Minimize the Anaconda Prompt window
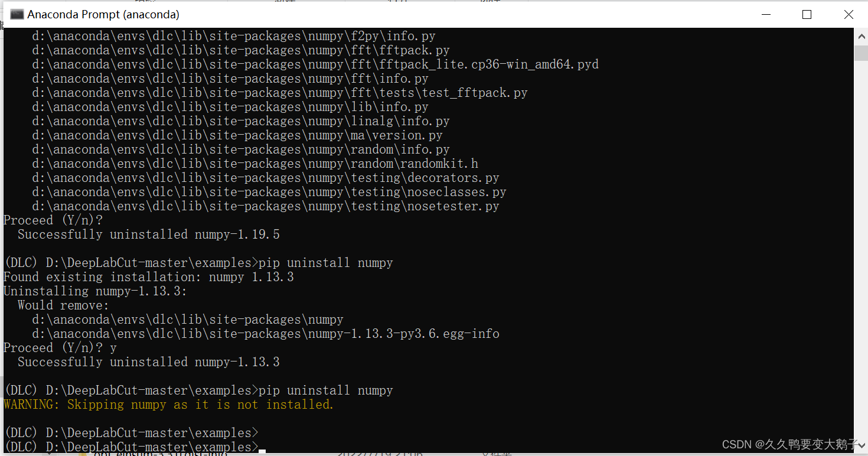The width and height of the screenshot is (868, 456). [x=766, y=14]
